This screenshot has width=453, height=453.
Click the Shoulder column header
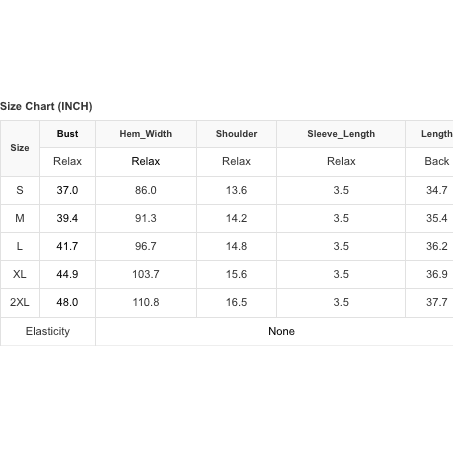click(236, 134)
